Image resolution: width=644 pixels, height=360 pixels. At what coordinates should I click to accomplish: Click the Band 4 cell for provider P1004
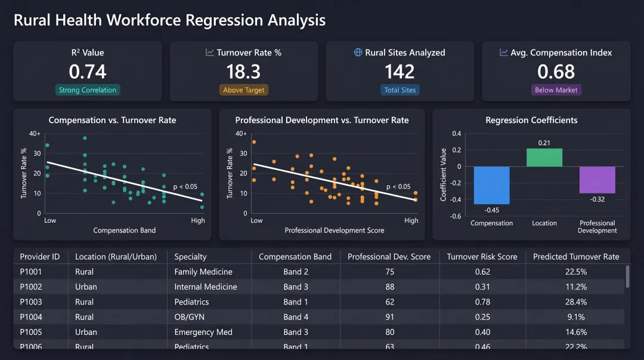click(x=296, y=316)
